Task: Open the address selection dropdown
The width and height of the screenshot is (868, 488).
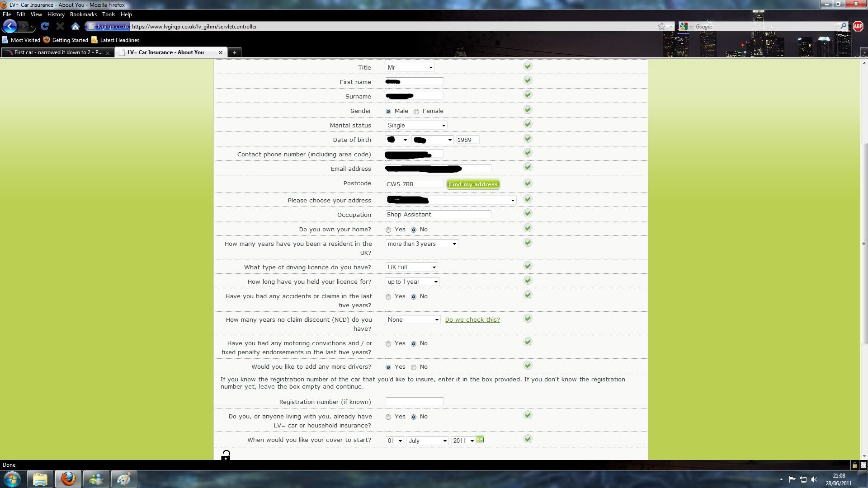Action: (451, 200)
